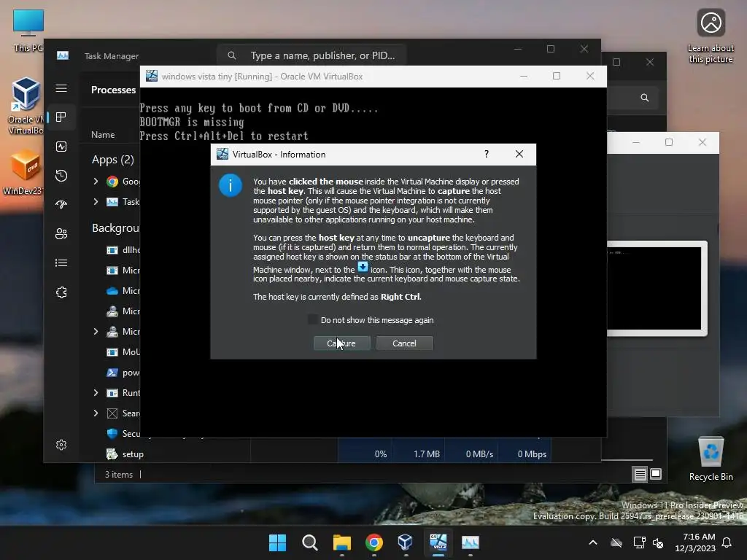This screenshot has width=747, height=560.
Task: Open the This PC desktop icon
Action: pyautogui.click(x=28, y=29)
